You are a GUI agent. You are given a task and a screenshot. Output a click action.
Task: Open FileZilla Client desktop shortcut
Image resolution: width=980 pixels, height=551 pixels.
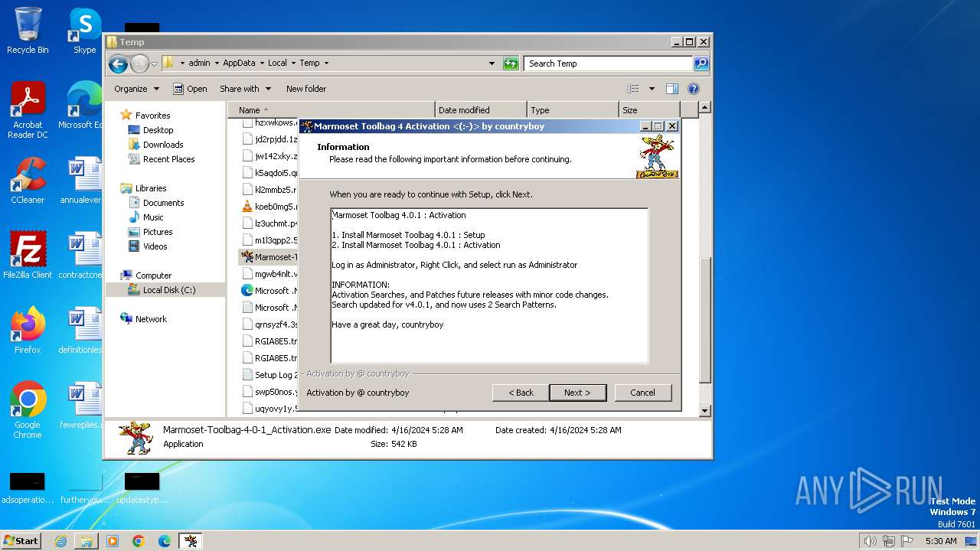(28, 255)
